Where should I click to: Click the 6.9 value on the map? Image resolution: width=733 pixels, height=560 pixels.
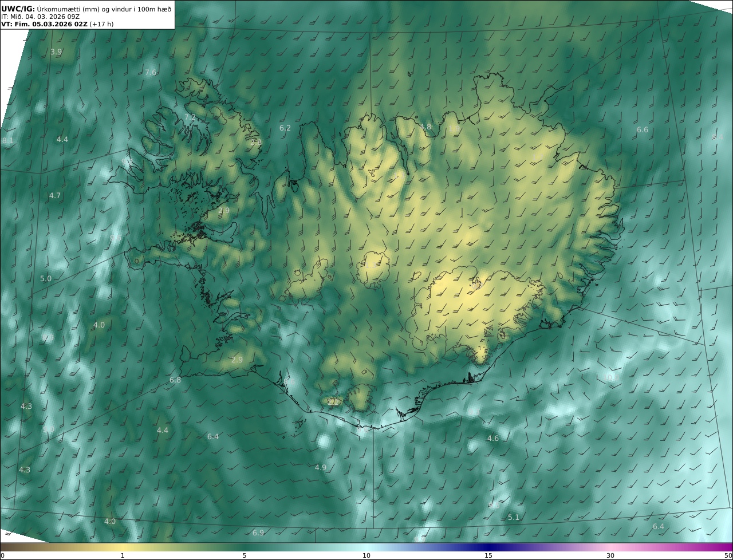coord(258,533)
